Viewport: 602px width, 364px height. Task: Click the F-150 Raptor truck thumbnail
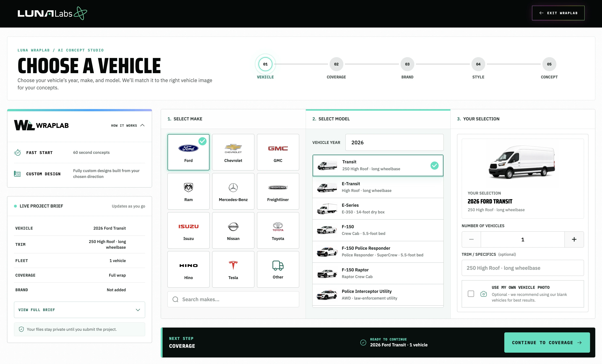(x=327, y=273)
